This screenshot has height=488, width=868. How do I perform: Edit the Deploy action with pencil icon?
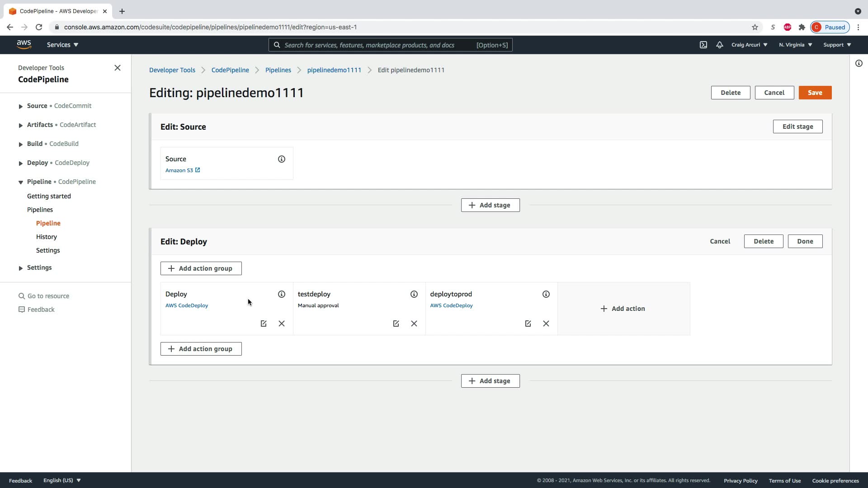coord(264,324)
